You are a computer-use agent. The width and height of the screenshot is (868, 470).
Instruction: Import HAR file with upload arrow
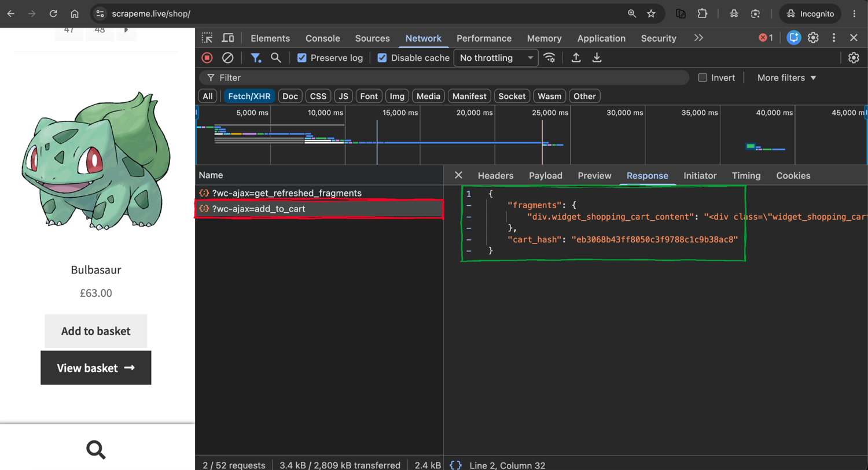tap(576, 58)
